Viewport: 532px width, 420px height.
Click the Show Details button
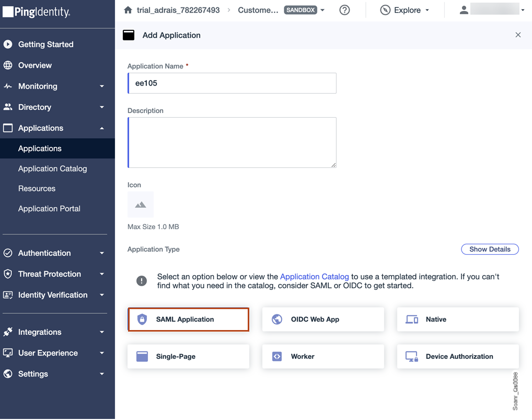tap(490, 249)
